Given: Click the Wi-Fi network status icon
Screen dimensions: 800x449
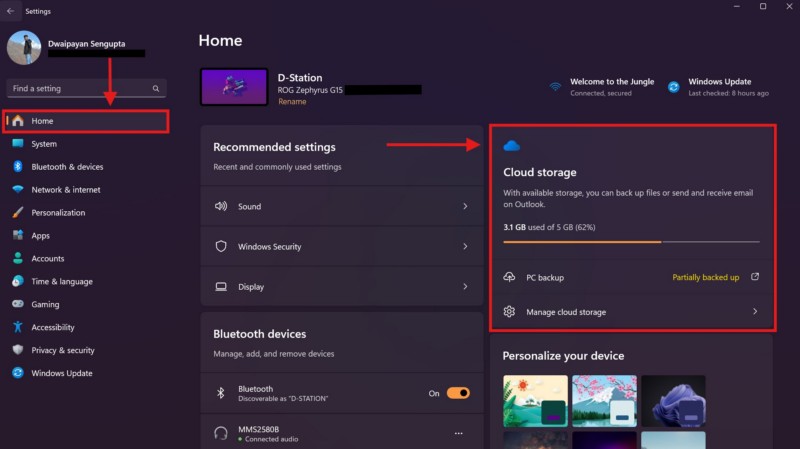Looking at the screenshot, I should pyautogui.click(x=555, y=87).
